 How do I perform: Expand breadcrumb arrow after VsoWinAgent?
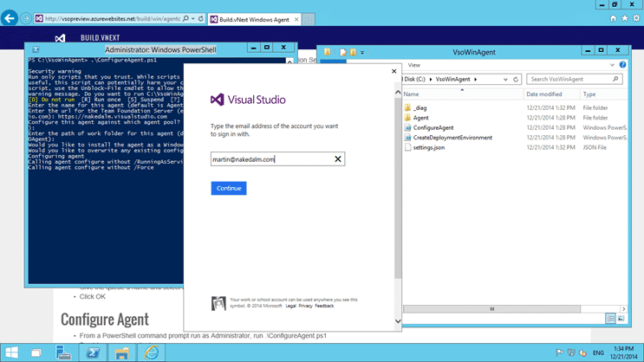pos(476,79)
